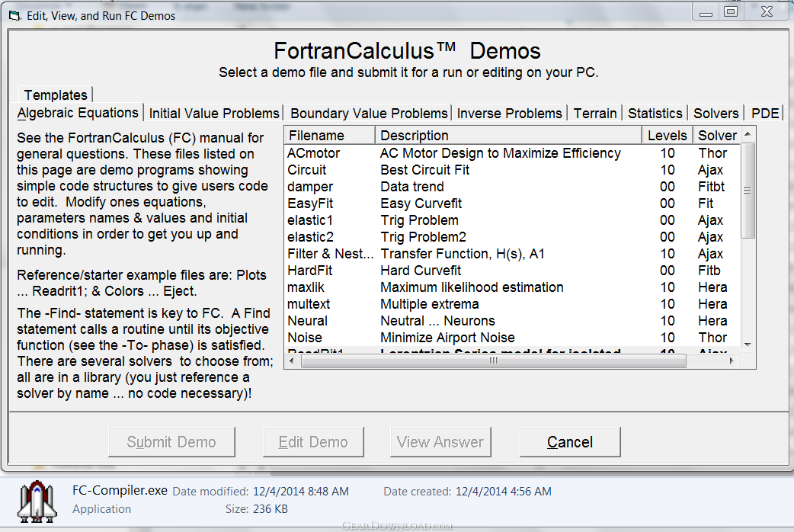The width and height of the screenshot is (794, 532).
Task: Select the EasyFit demo file
Action: click(310, 204)
